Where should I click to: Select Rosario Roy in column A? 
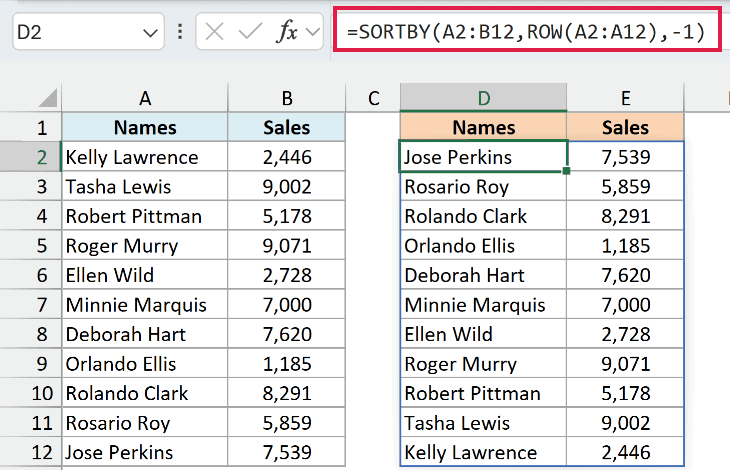click(x=145, y=423)
